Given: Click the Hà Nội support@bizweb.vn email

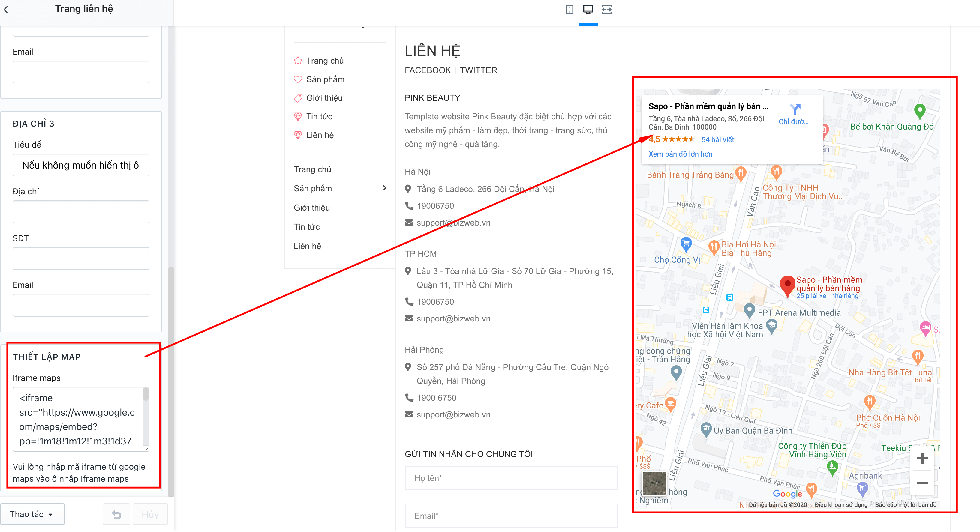Looking at the screenshot, I should (x=453, y=223).
